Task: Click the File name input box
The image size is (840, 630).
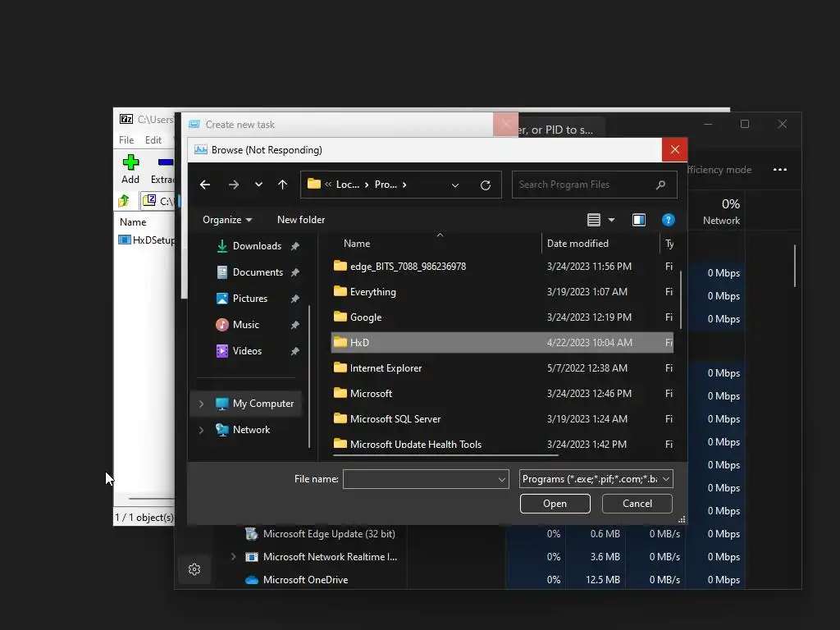Action: (419, 479)
